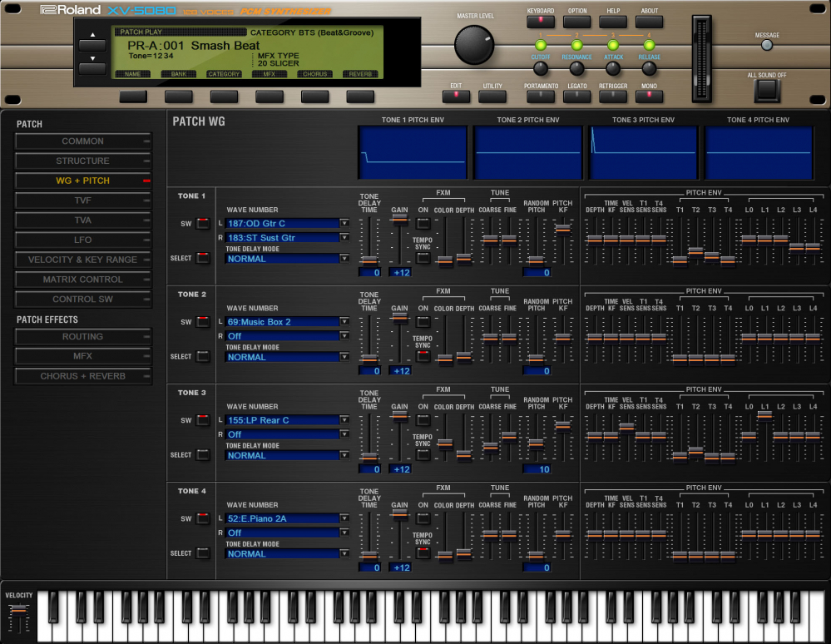Enable the Mono button
The height and width of the screenshot is (644, 831).
(x=649, y=97)
